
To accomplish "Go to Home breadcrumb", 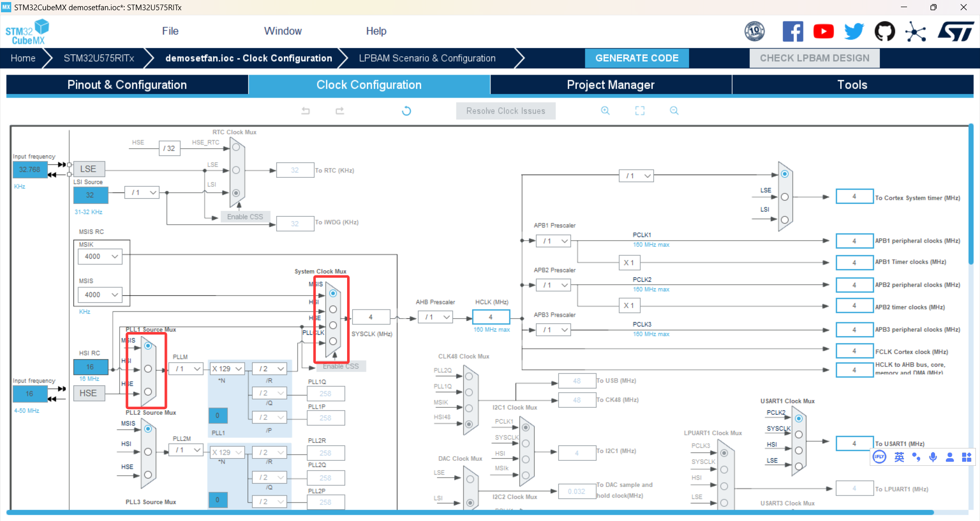I will (23, 58).
